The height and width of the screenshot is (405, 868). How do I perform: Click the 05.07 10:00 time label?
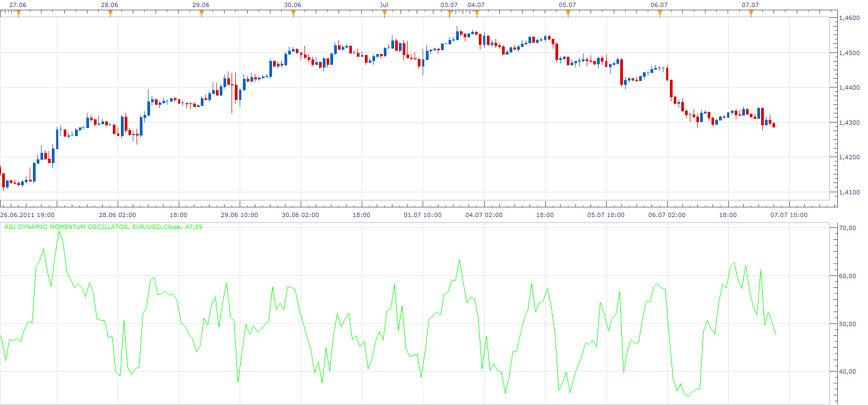606,215
